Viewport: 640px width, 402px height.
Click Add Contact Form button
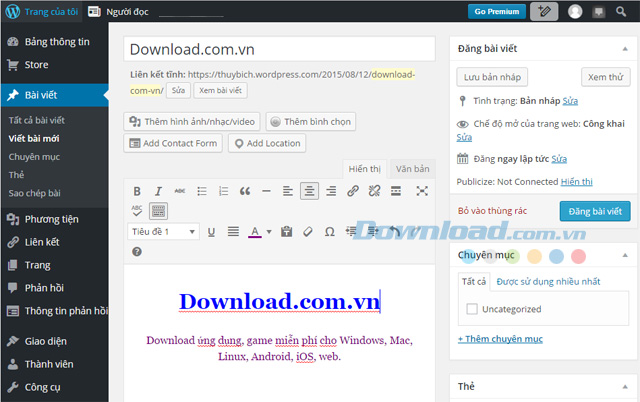click(x=173, y=143)
